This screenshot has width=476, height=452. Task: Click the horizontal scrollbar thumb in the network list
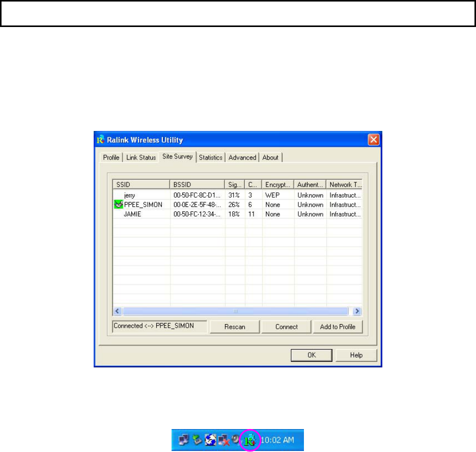click(x=235, y=311)
